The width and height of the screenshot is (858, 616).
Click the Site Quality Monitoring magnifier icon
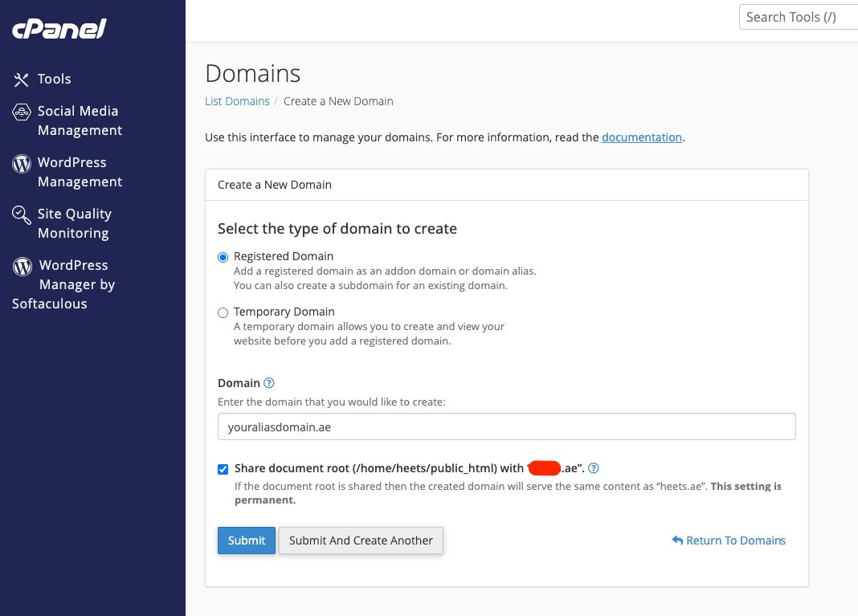click(22, 215)
